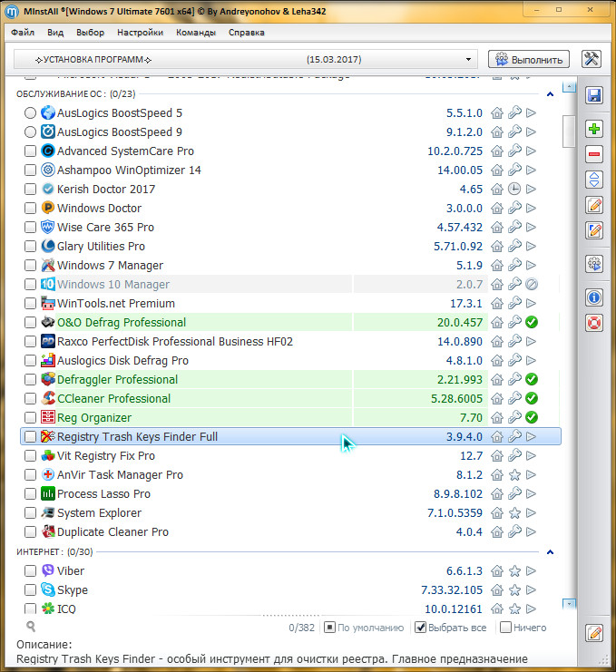This screenshot has height=672, width=616.
Task: Select Auslogics Disk Defrag Pro entry
Action: coord(290,360)
